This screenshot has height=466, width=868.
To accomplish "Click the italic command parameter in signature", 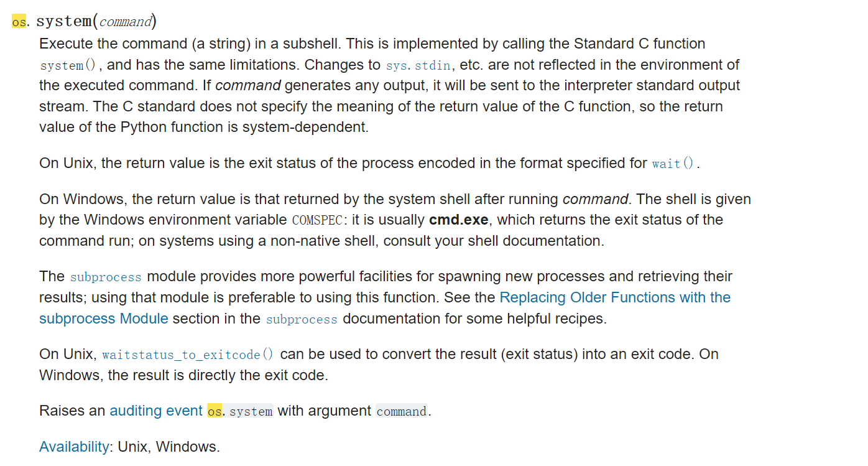I will point(125,22).
